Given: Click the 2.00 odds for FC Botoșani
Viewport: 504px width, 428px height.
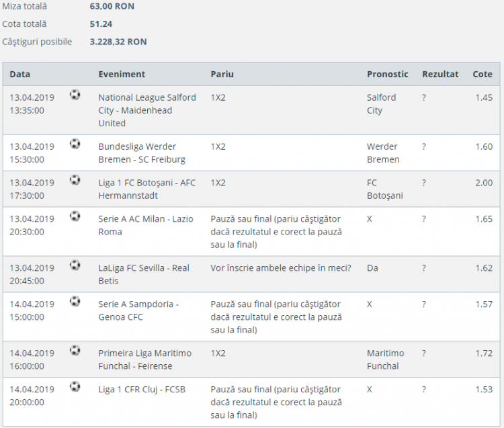Looking at the screenshot, I should tap(484, 183).
